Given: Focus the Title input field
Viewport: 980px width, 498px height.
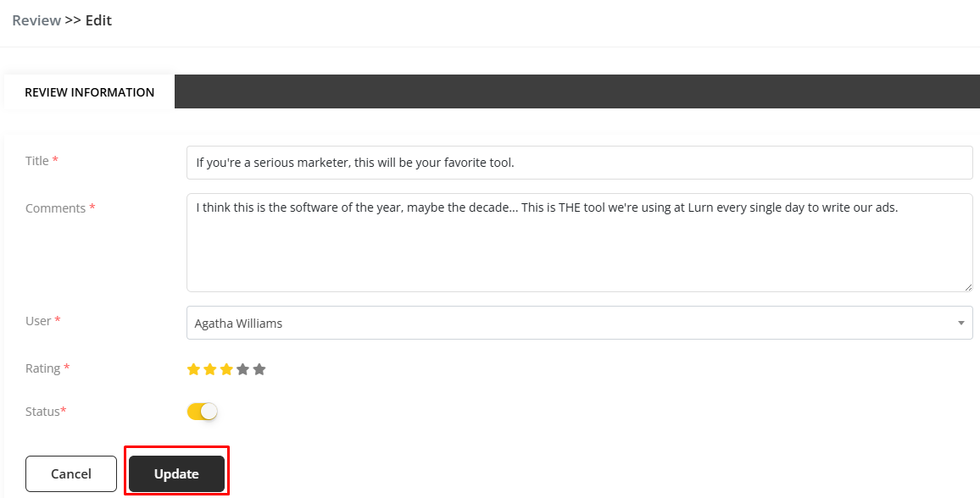Looking at the screenshot, I should pyautogui.click(x=579, y=163).
